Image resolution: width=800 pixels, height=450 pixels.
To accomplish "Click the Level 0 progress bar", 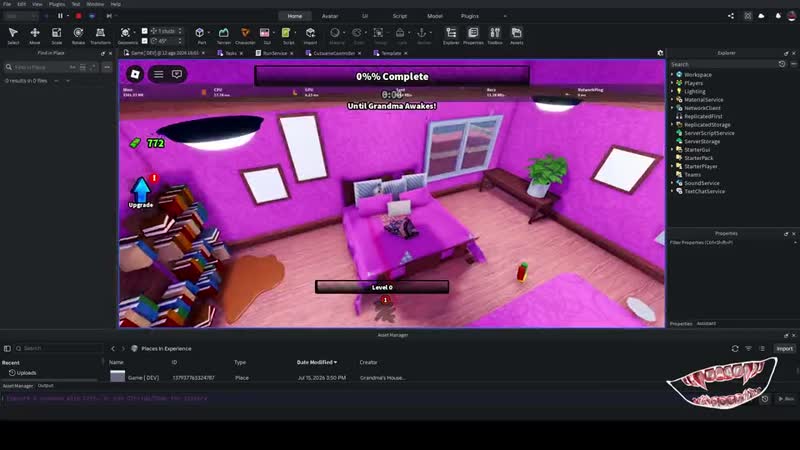I will (382, 287).
